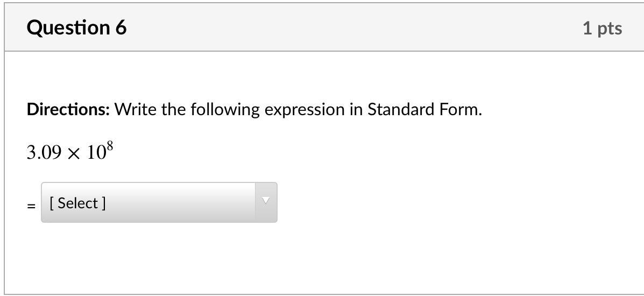Click empty space in the gray question header

pyautogui.click(x=350, y=28)
